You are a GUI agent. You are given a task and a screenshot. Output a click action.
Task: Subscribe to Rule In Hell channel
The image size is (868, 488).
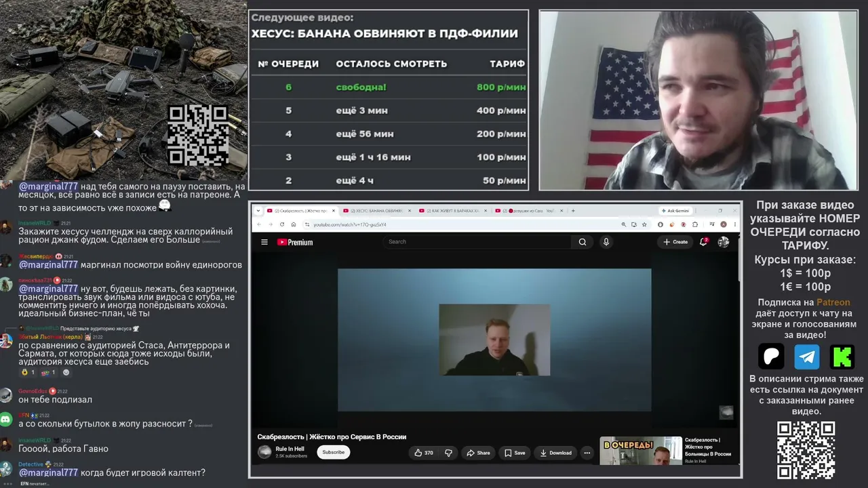[333, 452]
